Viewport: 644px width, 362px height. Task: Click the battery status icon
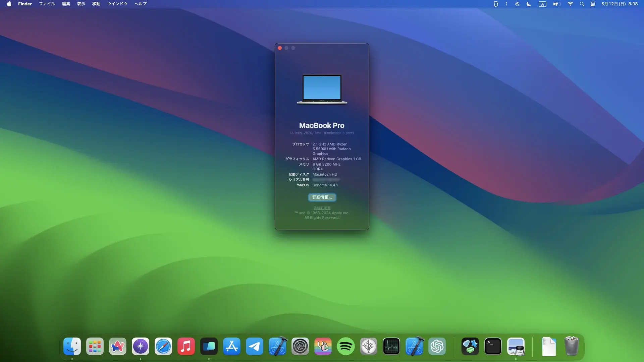pos(557,4)
